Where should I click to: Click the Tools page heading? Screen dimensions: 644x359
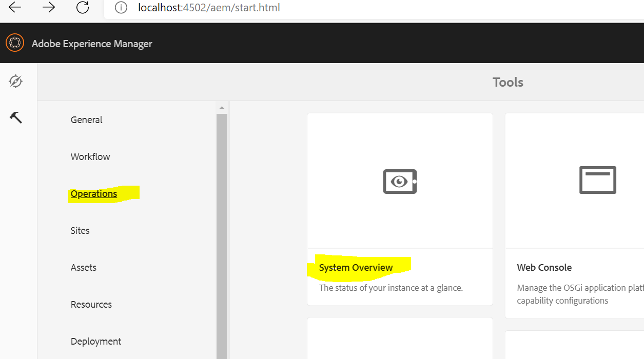coord(508,82)
